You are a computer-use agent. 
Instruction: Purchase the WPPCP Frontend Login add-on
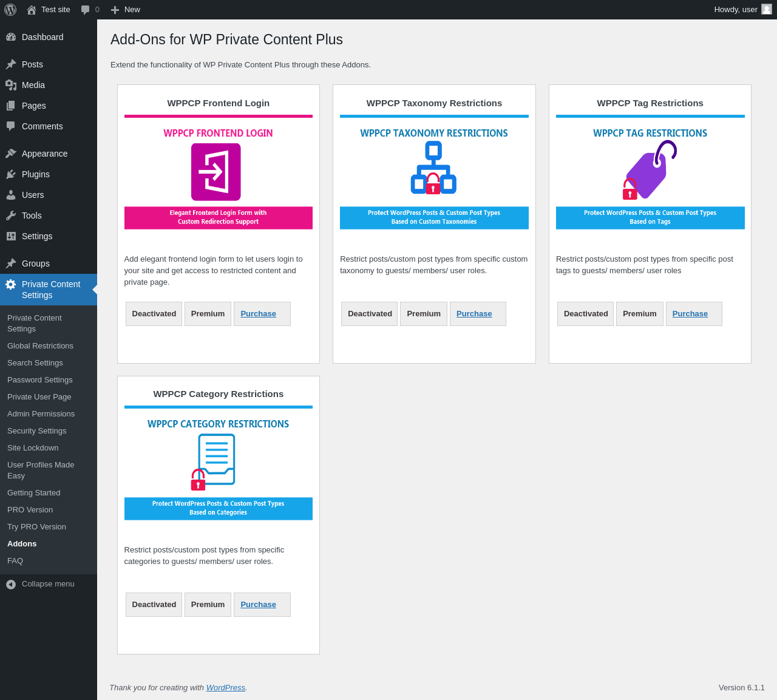tap(258, 314)
